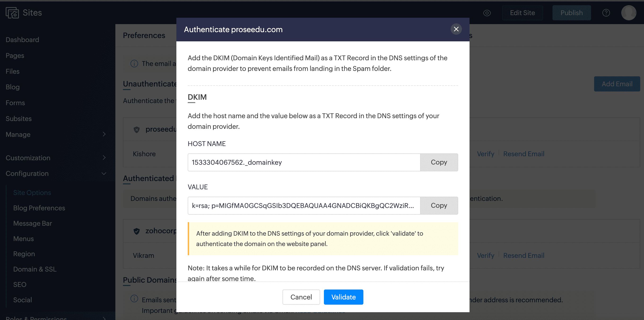Copy the DKIM TXT record value
This screenshot has height=320, width=644.
[439, 206]
